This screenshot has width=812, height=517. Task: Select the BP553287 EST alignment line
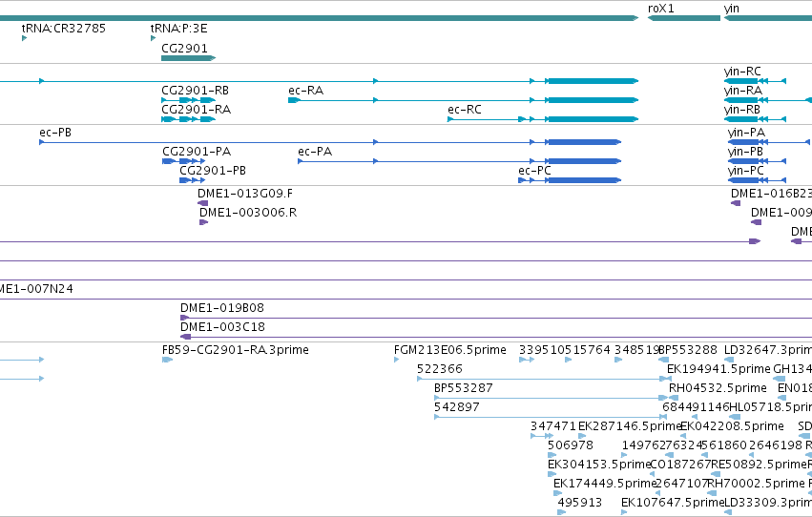[551, 398]
